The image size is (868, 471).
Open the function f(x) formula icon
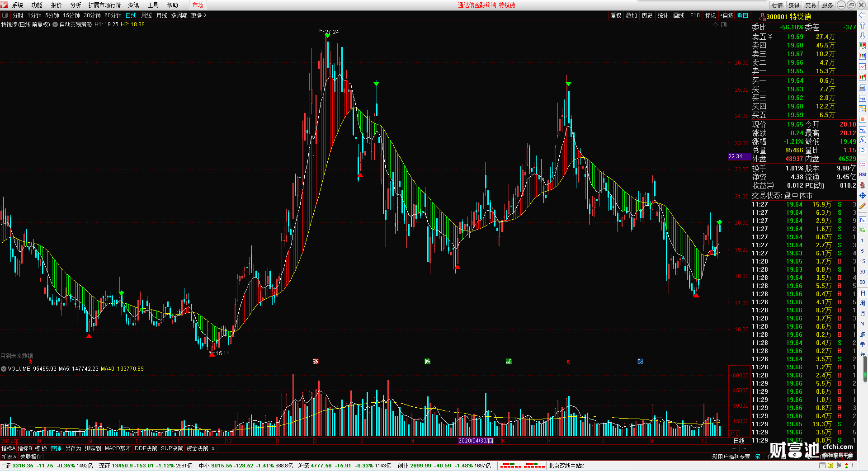862,140
